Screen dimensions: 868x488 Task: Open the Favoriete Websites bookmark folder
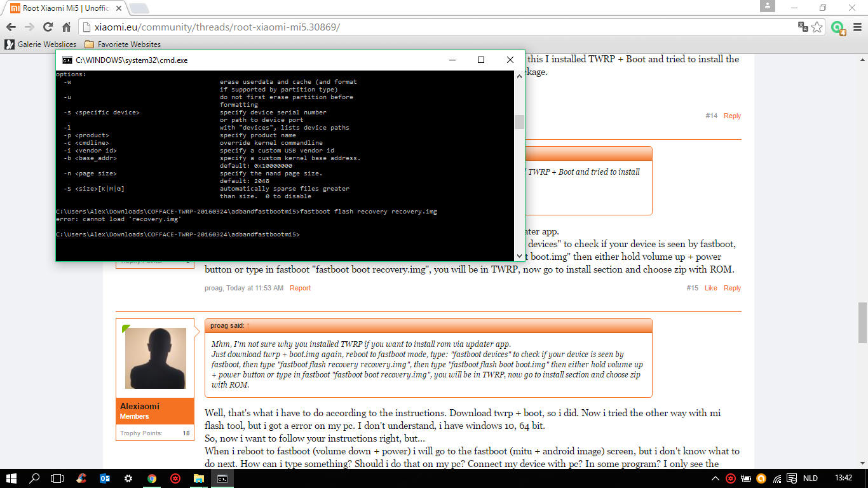pyautogui.click(x=122, y=44)
